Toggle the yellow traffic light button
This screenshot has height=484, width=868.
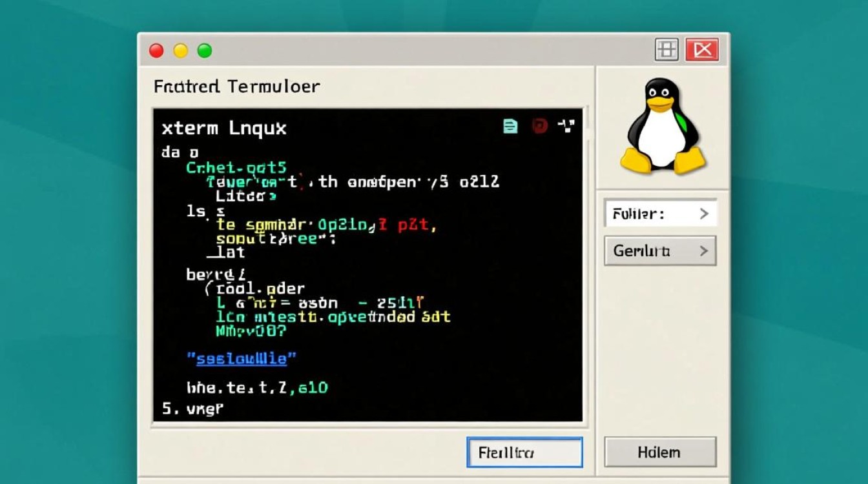coord(180,50)
